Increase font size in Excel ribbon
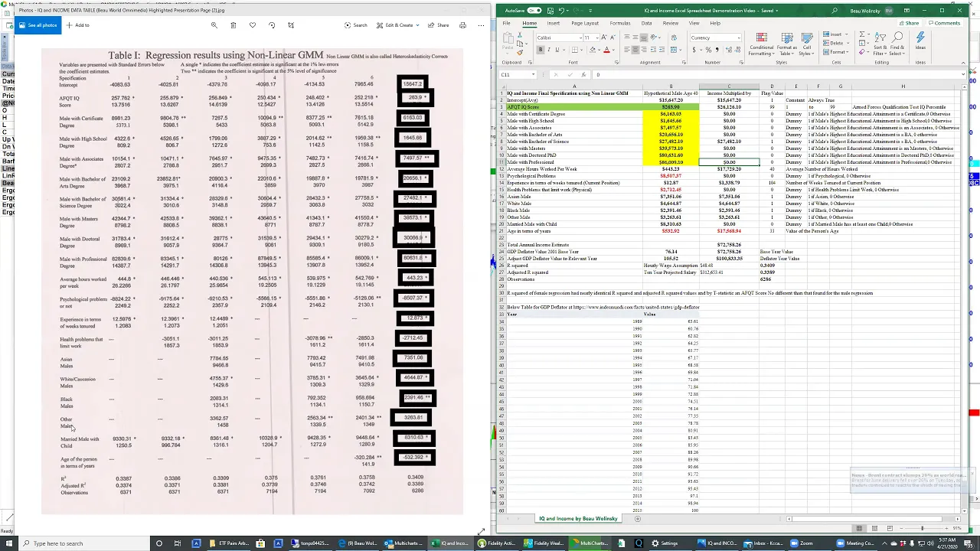The image size is (980, 551). pyautogui.click(x=604, y=37)
